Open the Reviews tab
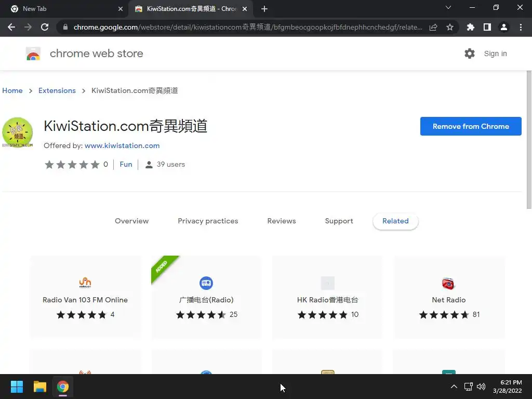 pyautogui.click(x=282, y=221)
